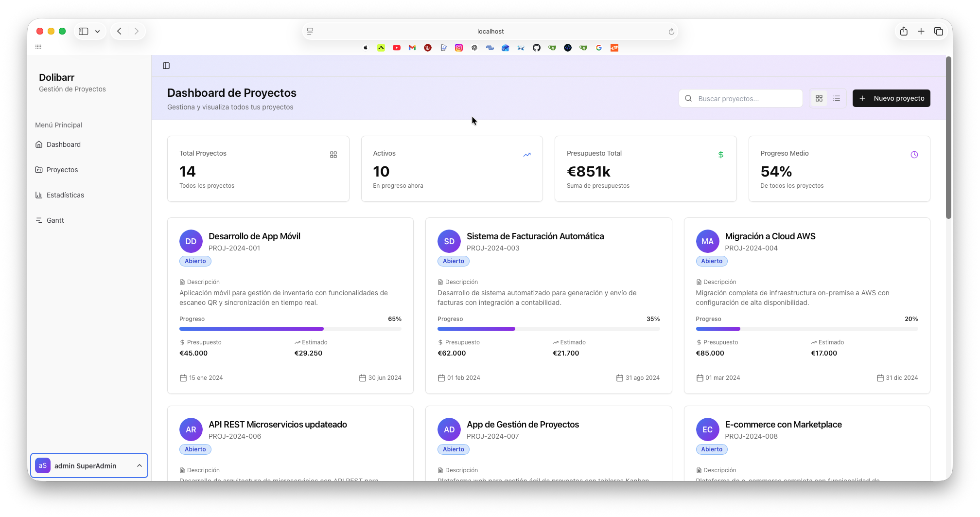Click the Abierto badge of PROJ-2024-004
The image size is (980, 517).
712,261
